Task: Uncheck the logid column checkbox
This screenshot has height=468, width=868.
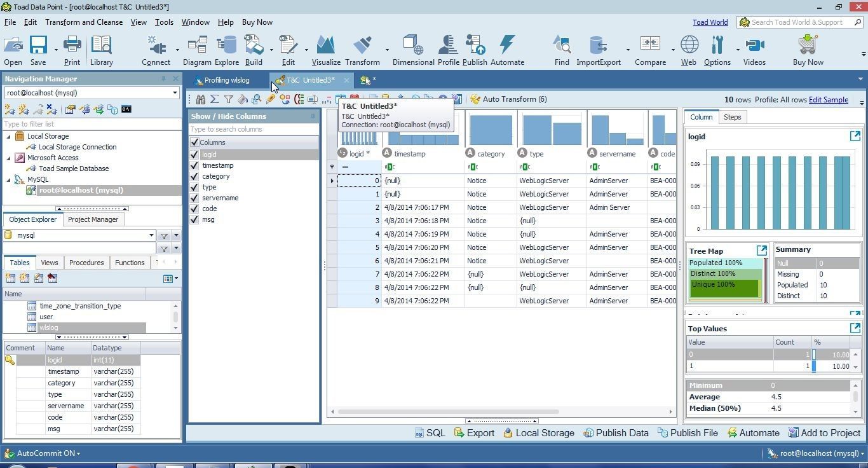Action: 194,155
